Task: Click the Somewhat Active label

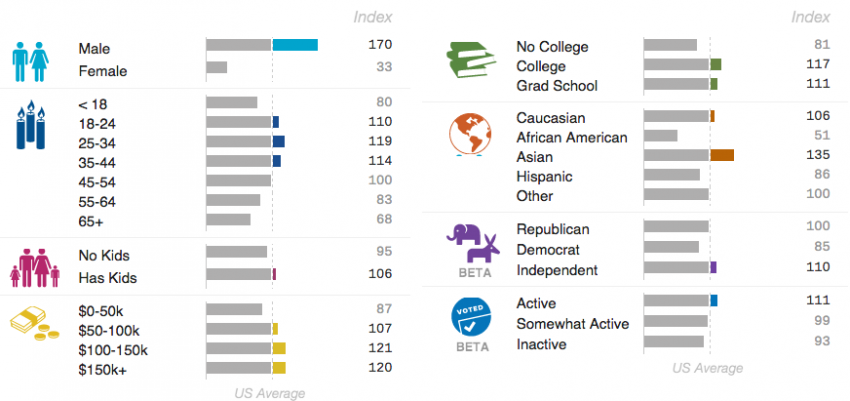Action: (x=572, y=324)
